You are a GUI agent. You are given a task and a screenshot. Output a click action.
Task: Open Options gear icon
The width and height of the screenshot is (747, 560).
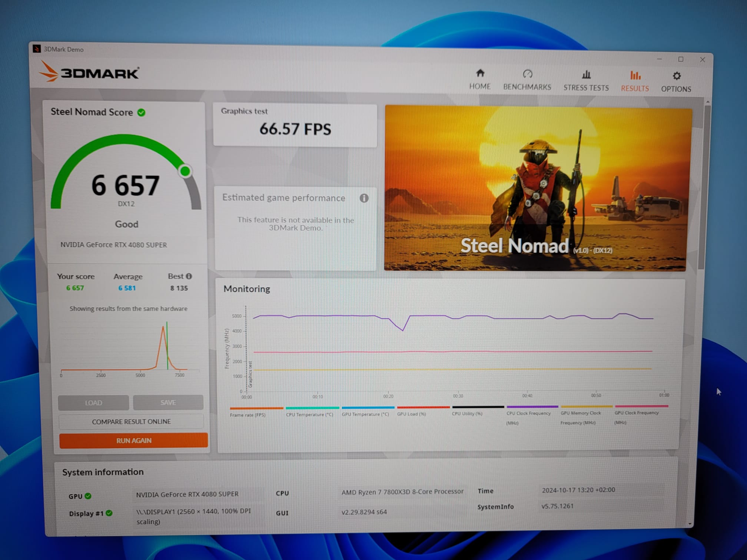(x=677, y=76)
